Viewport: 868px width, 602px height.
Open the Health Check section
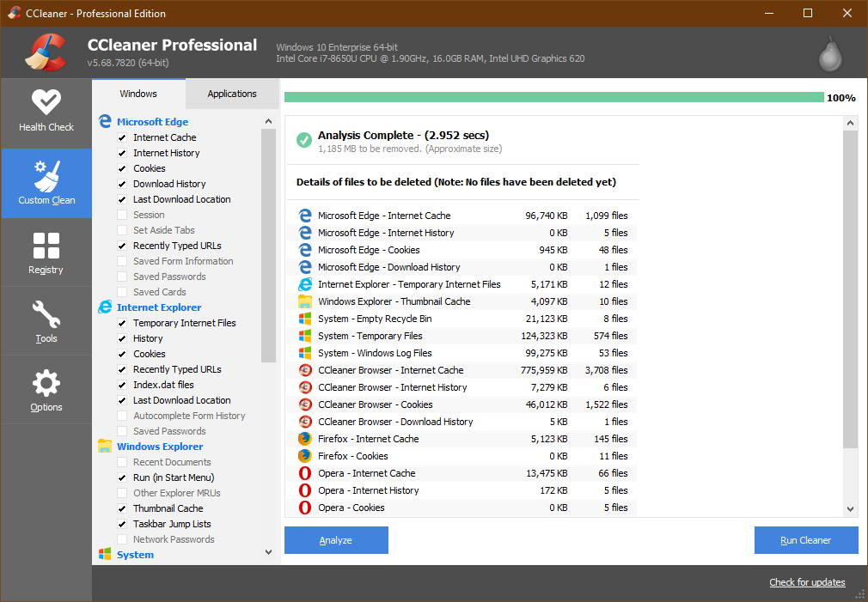[46, 112]
